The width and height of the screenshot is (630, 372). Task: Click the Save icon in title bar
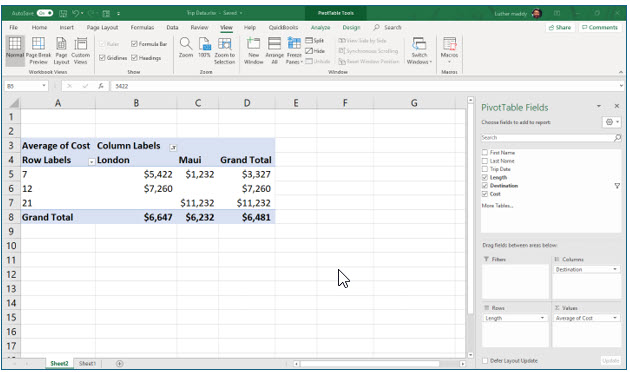(63, 13)
